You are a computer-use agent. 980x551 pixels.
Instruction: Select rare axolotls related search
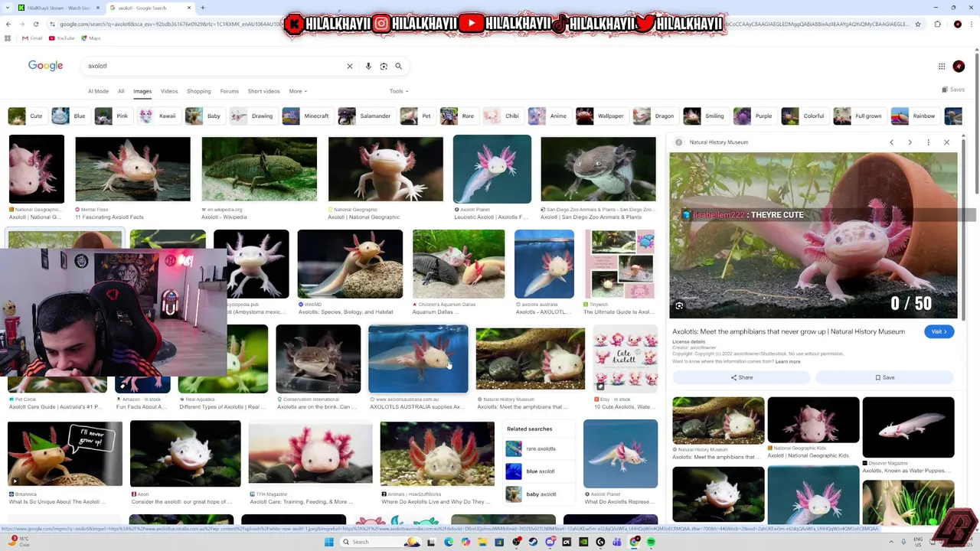[x=540, y=448]
